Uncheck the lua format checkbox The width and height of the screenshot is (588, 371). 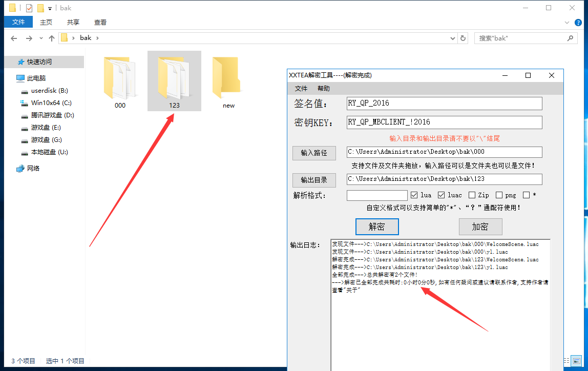(414, 195)
